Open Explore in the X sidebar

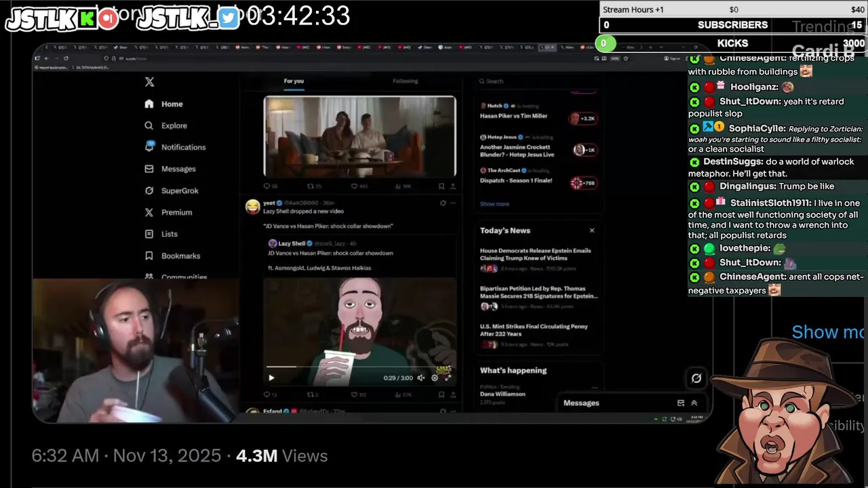[165, 125]
